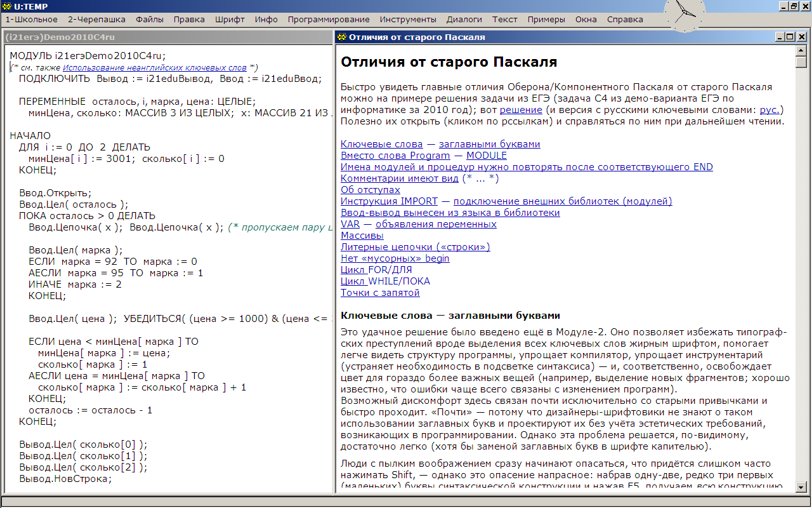Click the НАЧАЛО keyword in code

click(30, 136)
